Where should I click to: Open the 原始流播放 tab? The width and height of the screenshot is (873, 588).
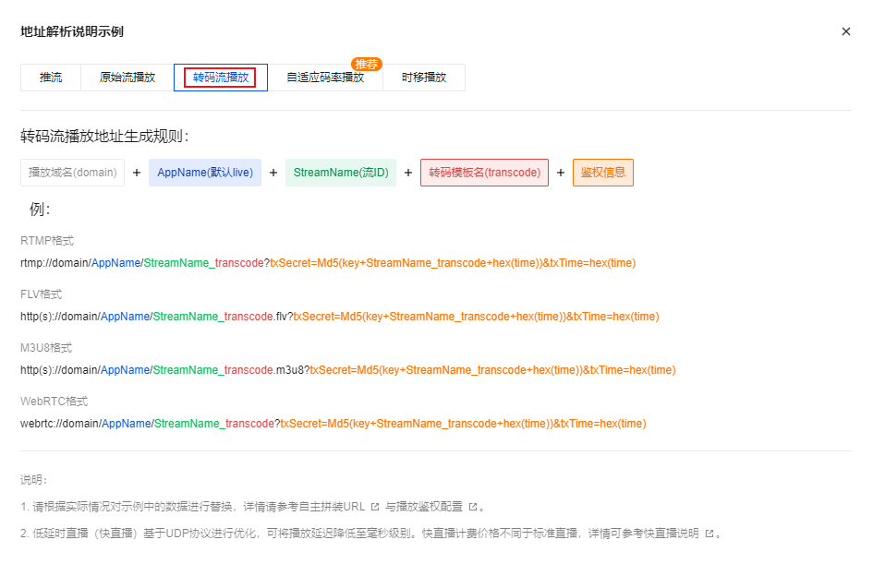pyautogui.click(x=127, y=78)
